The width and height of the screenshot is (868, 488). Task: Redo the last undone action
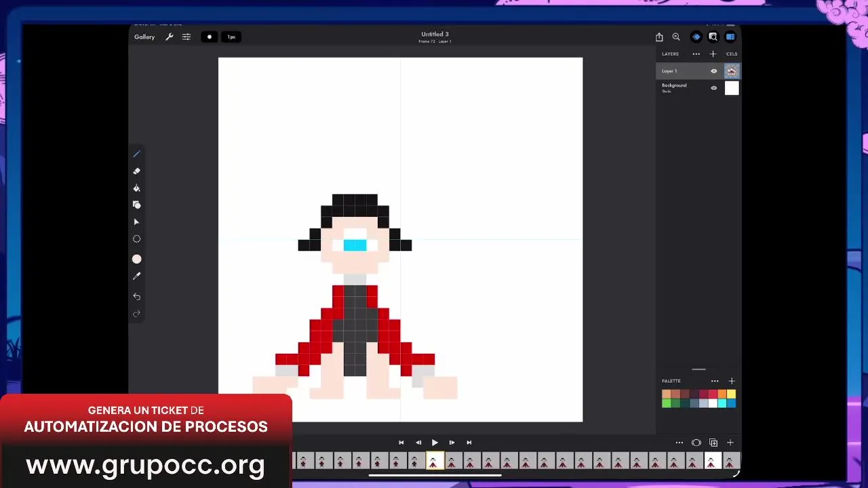(136, 313)
